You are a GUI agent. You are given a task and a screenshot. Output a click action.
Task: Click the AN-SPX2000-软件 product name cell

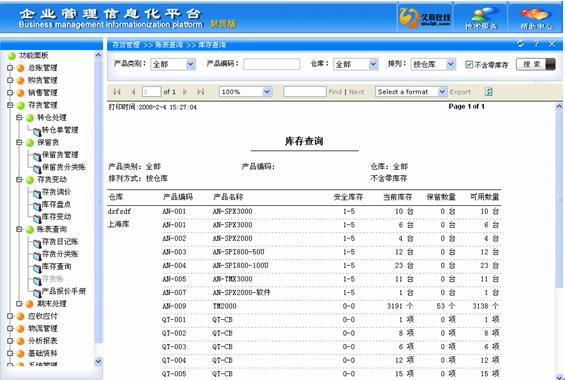coord(241,292)
